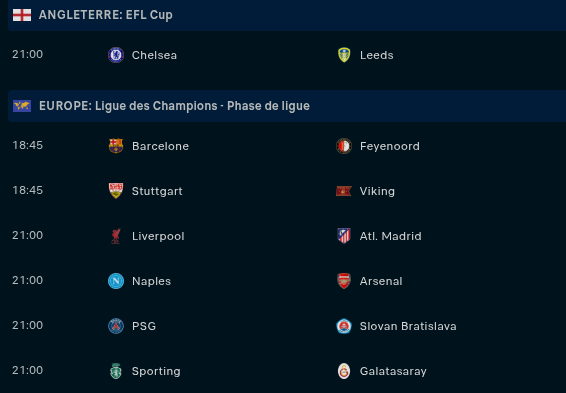Select the Sporting team name
This screenshot has height=393, width=566.
click(156, 371)
